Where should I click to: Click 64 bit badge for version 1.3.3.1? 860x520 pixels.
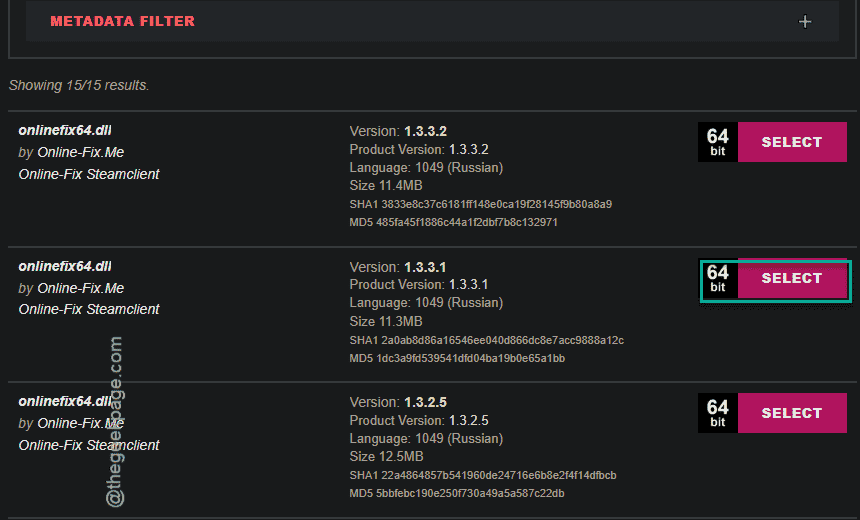(718, 278)
